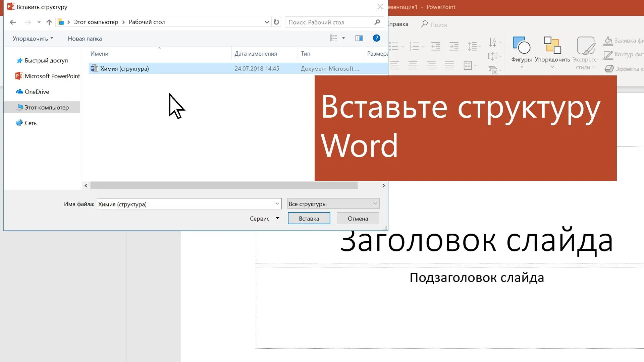The height and width of the screenshot is (362, 644).
Task: Align text left in PowerPoint ribbon
Action: [x=394, y=65]
